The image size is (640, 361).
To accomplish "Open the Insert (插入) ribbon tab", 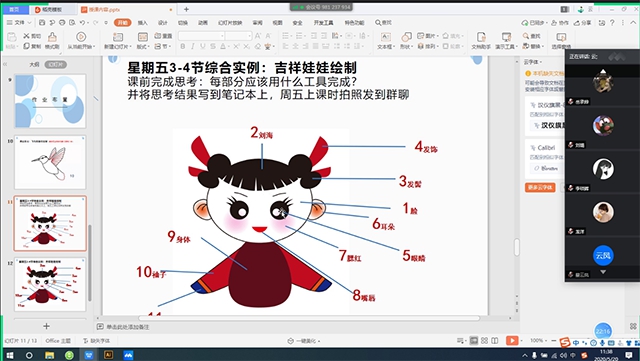I will point(142,22).
